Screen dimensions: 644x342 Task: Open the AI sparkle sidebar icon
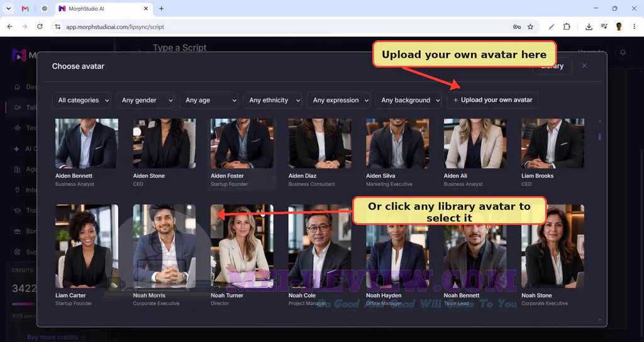(17, 148)
